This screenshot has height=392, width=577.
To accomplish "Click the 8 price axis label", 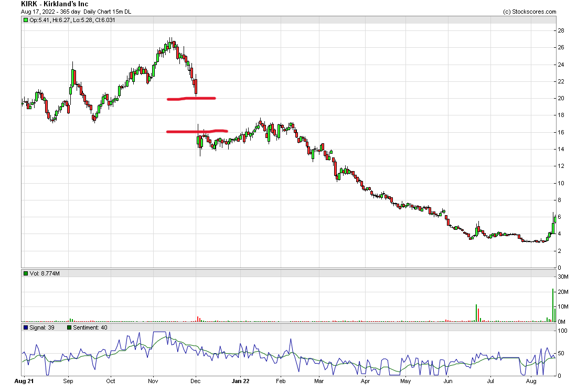I will pyautogui.click(x=560, y=200).
